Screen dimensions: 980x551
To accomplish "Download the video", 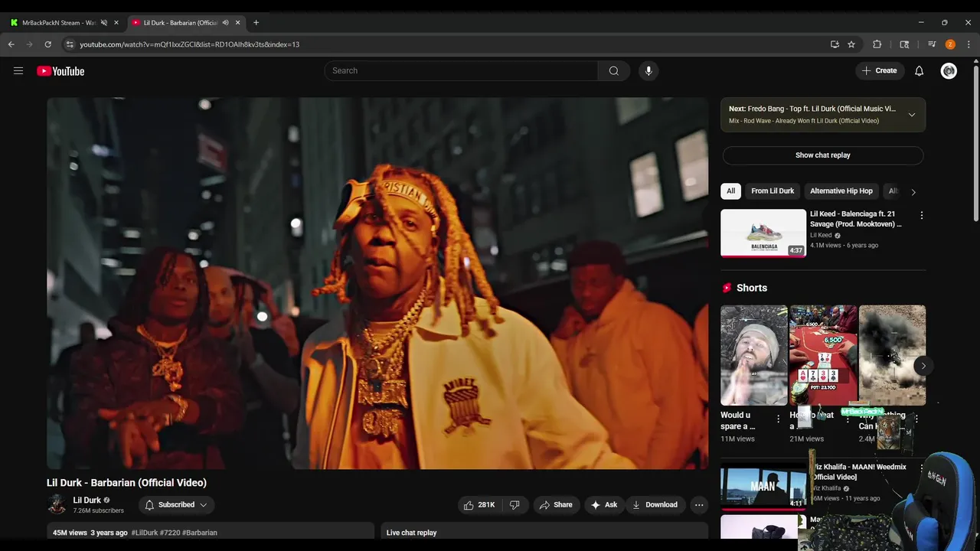I will (x=655, y=504).
